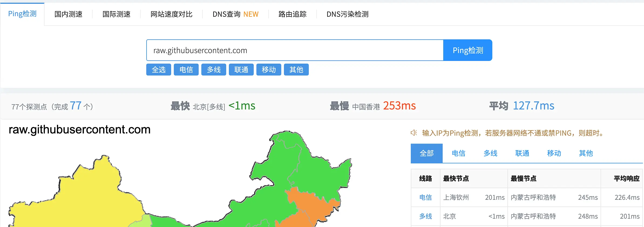Image resolution: width=644 pixels, height=227 pixels.
Task: Open DNS污染检测 tab
Action: (347, 14)
